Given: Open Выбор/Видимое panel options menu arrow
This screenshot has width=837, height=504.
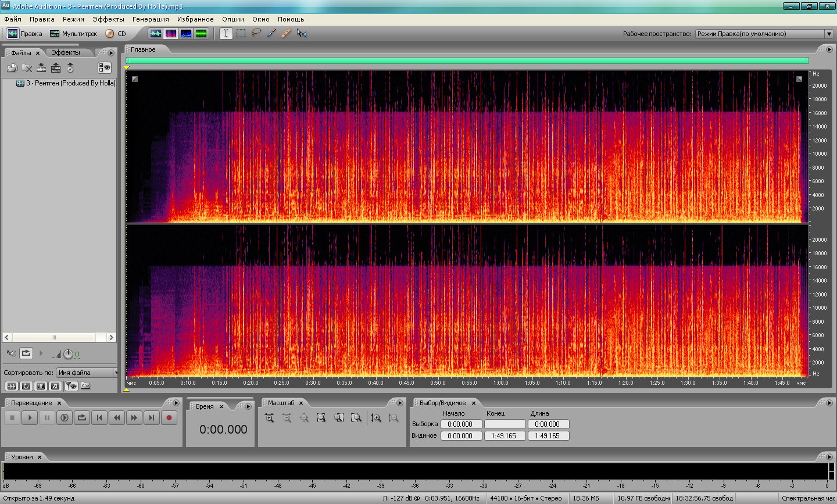Looking at the screenshot, I should click(829, 403).
